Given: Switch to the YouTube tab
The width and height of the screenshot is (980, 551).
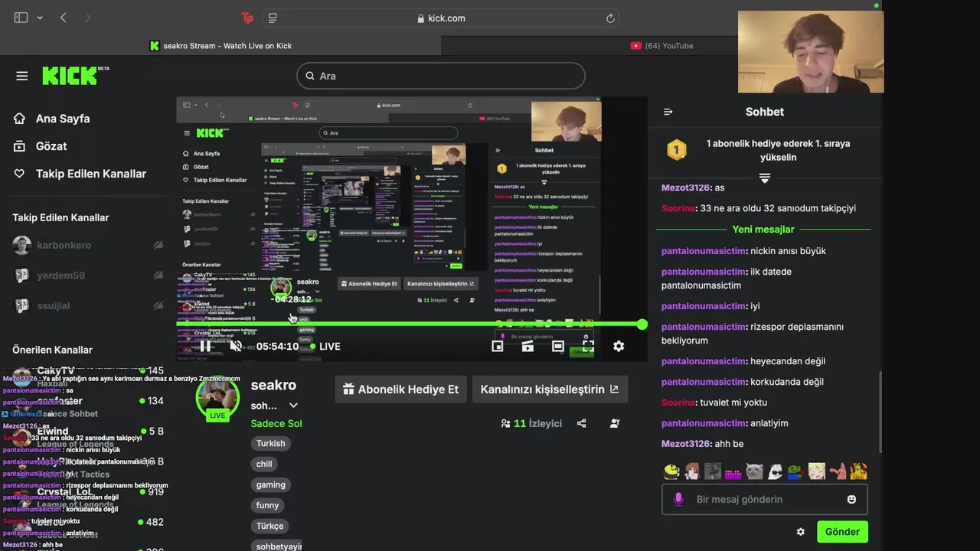Looking at the screenshot, I should tap(661, 46).
